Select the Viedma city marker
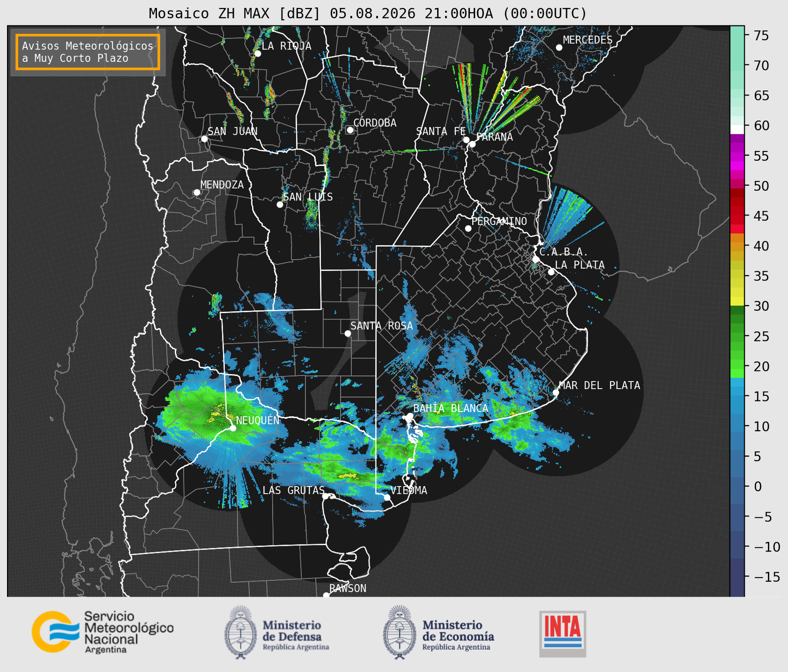 [x=387, y=497]
